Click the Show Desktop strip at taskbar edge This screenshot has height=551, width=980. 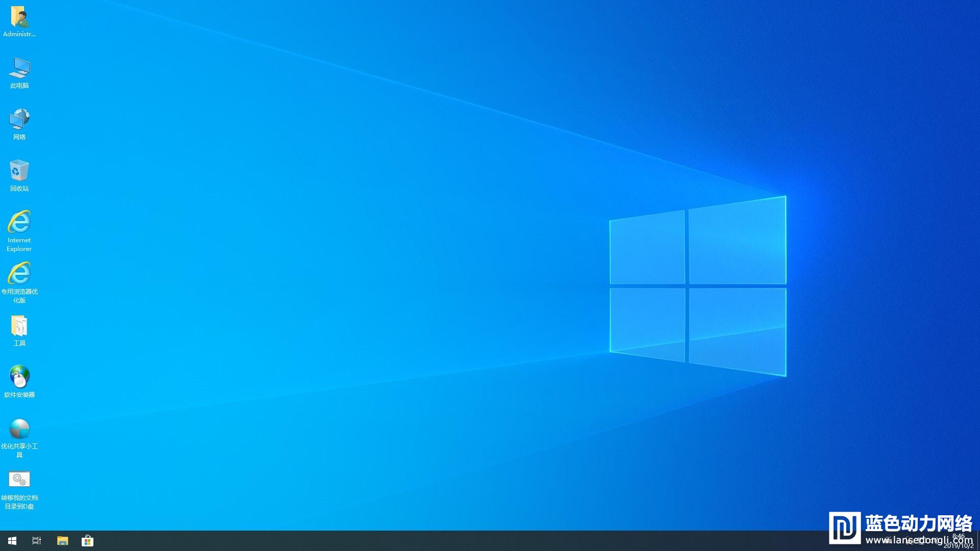click(x=978, y=541)
